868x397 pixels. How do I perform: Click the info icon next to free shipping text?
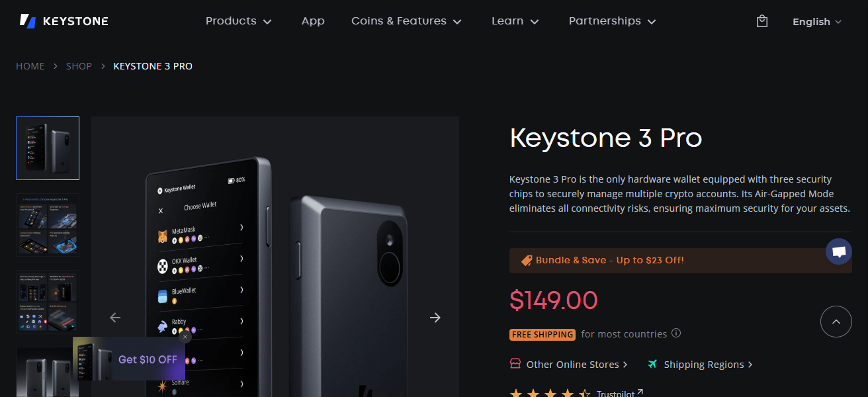point(676,333)
